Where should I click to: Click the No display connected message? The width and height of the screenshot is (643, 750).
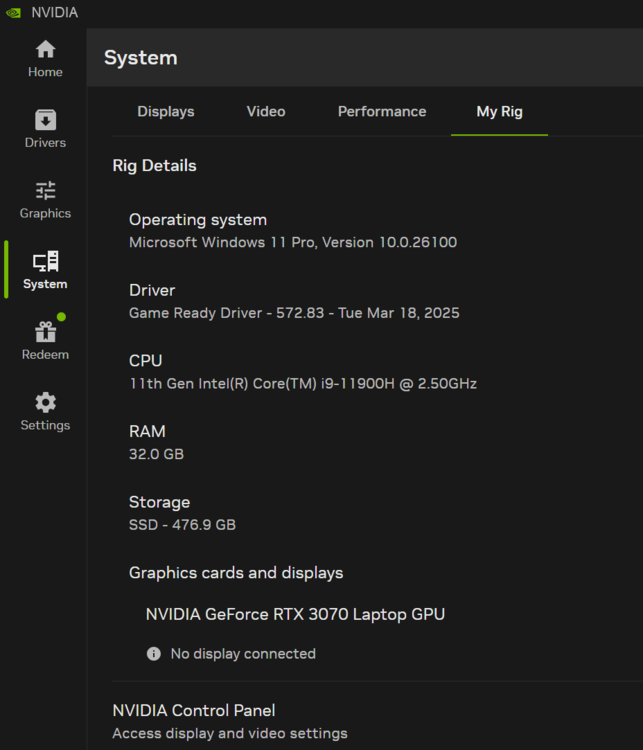243,654
